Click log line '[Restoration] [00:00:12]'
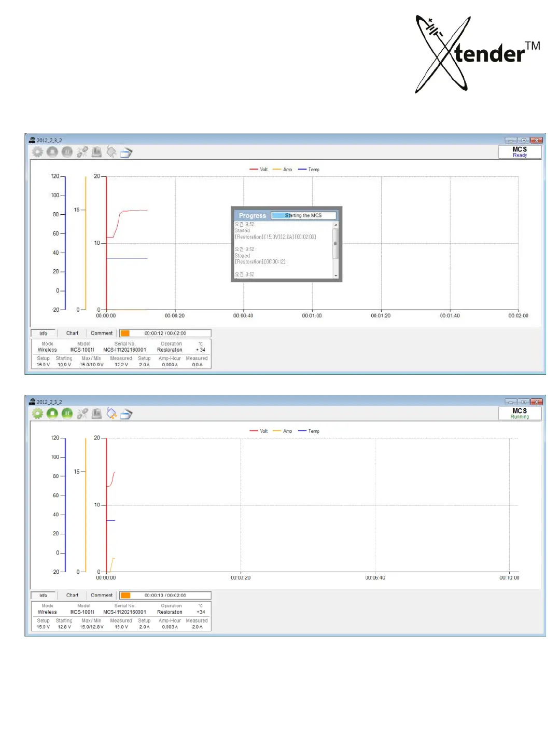Screen dimensions: 560x747 (x=260, y=262)
